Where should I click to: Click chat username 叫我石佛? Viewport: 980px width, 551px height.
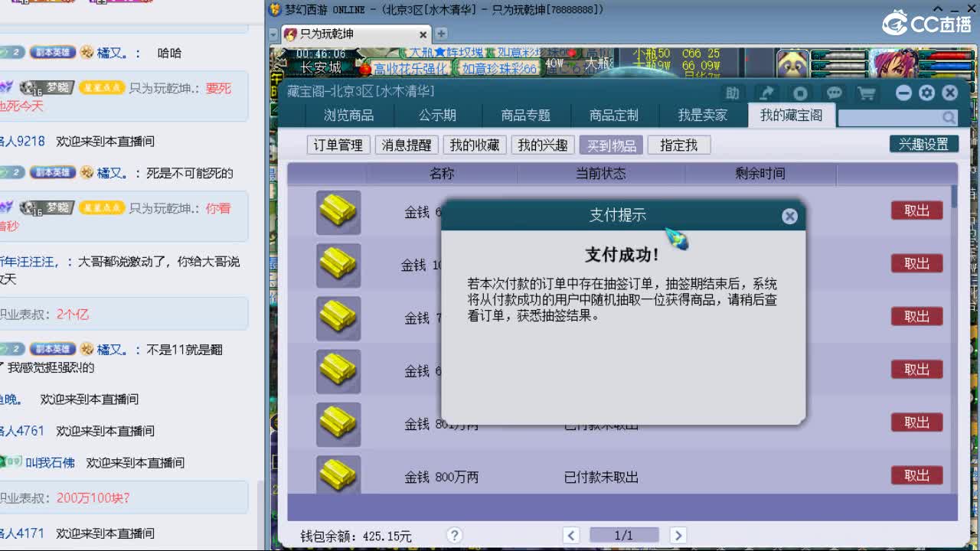click(51, 462)
